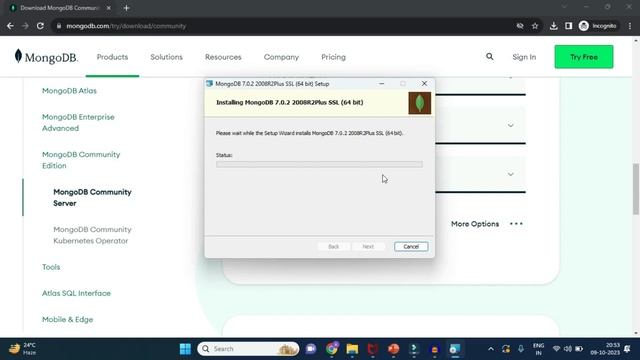Open the Resources menu
The image size is (640, 360).
(223, 57)
